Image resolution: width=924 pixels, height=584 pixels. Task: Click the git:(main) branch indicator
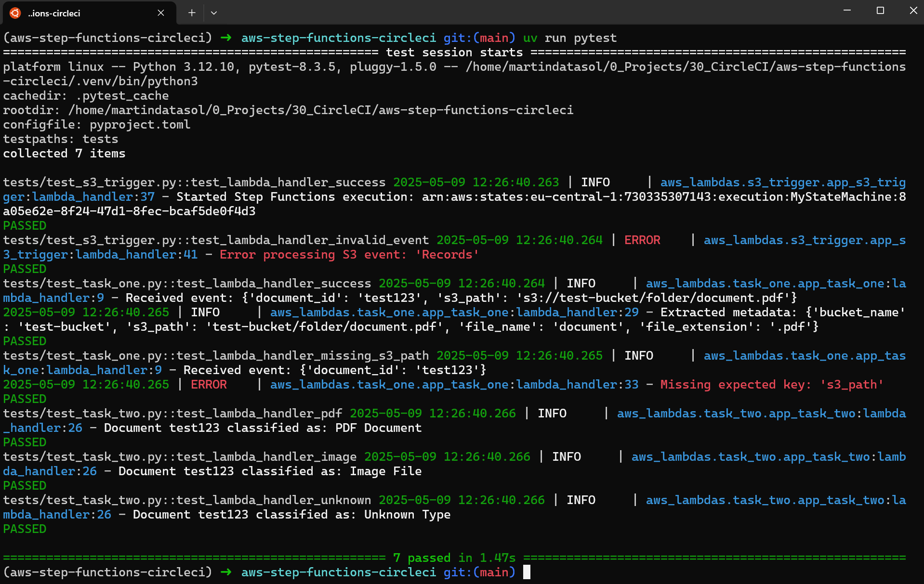[479, 38]
